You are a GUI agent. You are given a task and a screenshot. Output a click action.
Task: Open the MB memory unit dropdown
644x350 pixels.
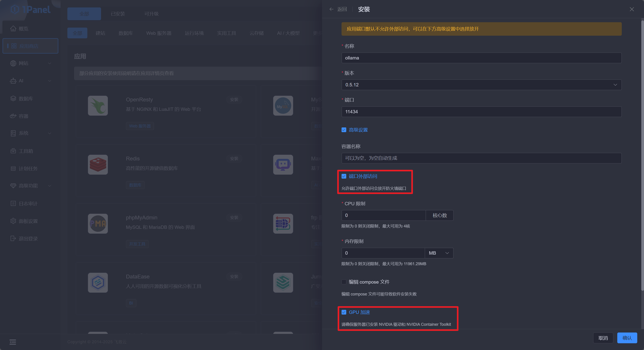[x=439, y=253]
